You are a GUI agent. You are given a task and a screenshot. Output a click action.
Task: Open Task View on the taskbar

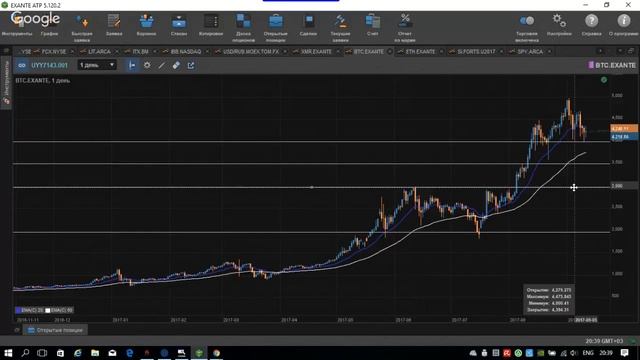42,353
